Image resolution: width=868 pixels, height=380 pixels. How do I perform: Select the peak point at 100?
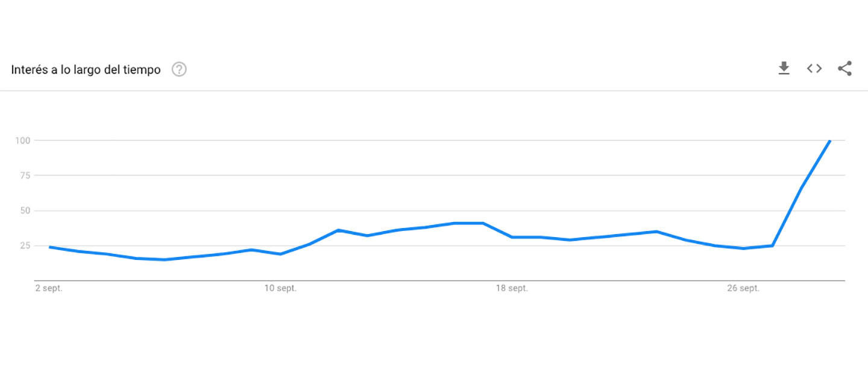coord(830,141)
